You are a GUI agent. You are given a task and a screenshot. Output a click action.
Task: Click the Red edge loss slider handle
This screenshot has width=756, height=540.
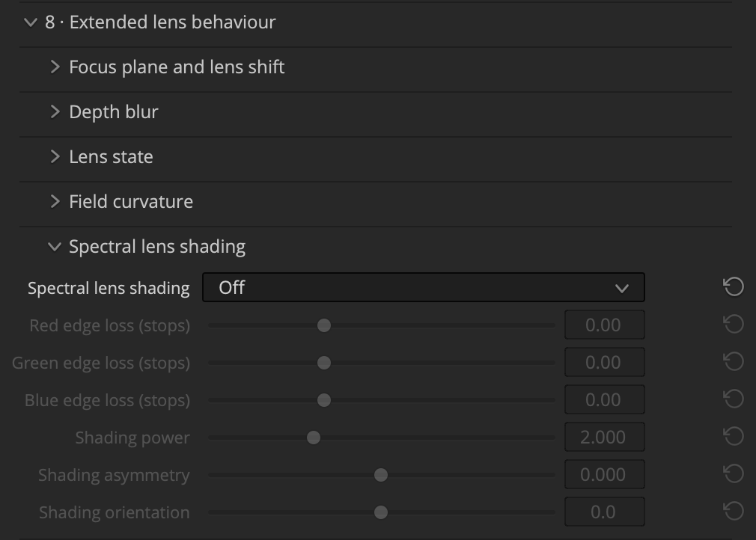coord(324,325)
